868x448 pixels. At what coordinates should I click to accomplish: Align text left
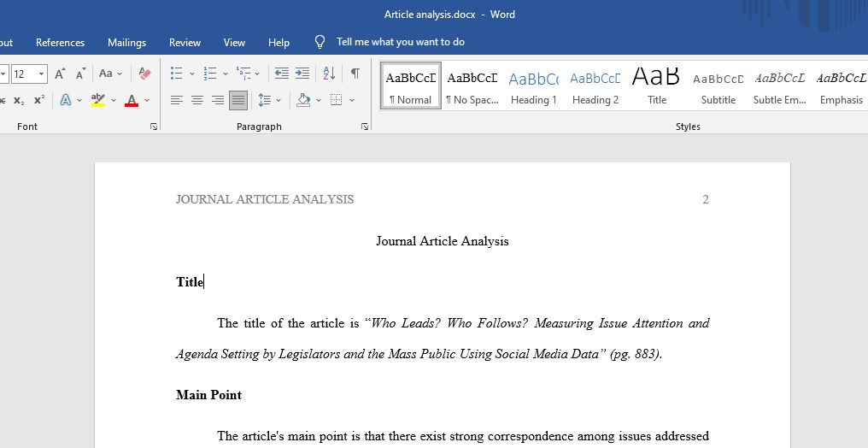(177, 100)
